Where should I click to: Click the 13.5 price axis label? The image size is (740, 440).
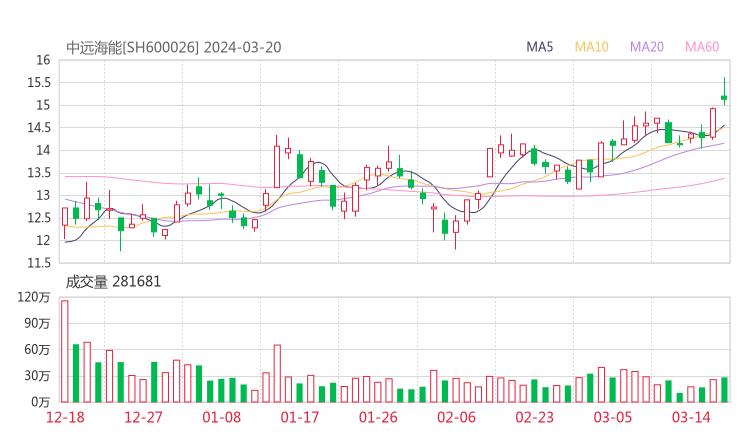click(39, 173)
